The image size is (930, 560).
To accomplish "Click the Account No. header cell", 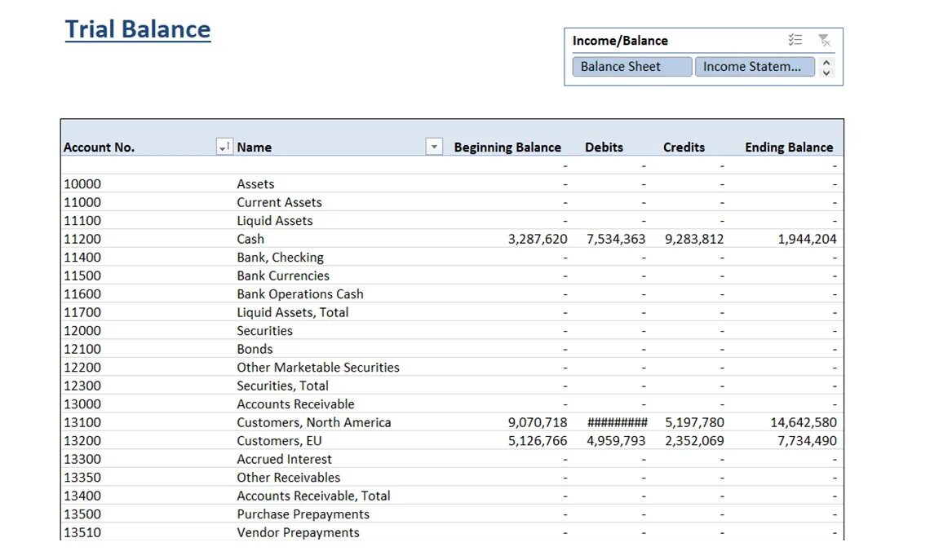I will 99,148.
